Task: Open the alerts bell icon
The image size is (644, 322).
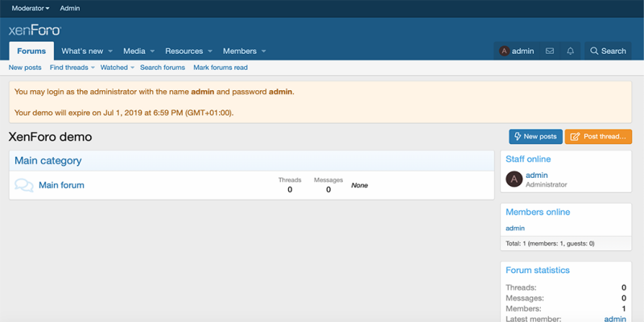Action: tap(571, 51)
